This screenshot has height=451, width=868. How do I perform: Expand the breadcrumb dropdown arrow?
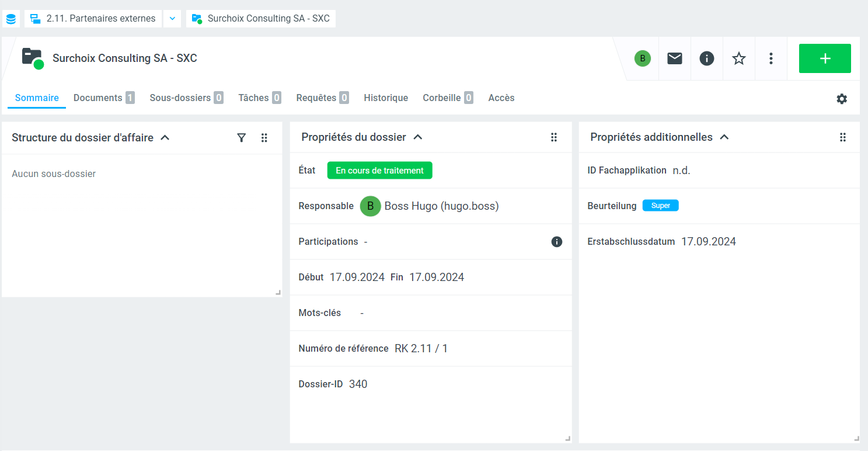click(172, 19)
